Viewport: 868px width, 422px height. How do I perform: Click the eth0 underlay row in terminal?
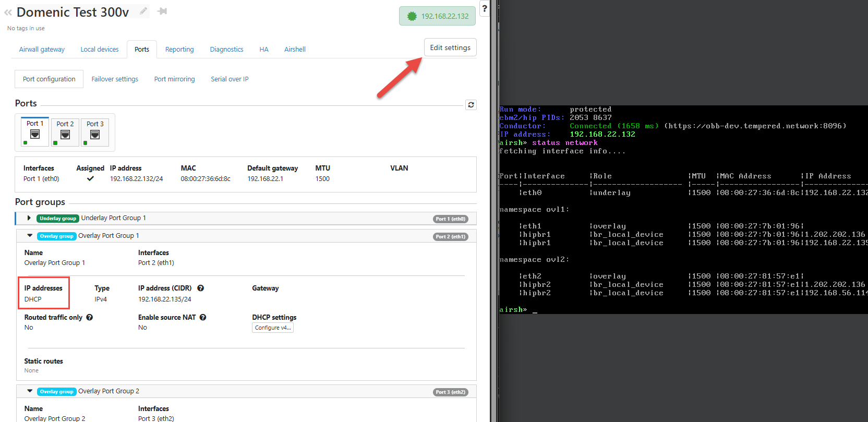coord(683,193)
